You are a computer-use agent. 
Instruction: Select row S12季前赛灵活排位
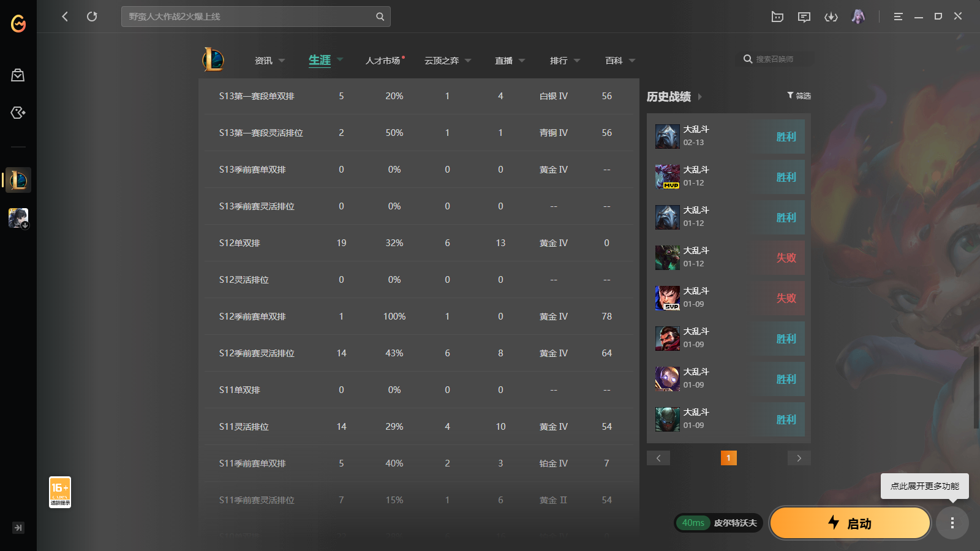[x=419, y=353]
